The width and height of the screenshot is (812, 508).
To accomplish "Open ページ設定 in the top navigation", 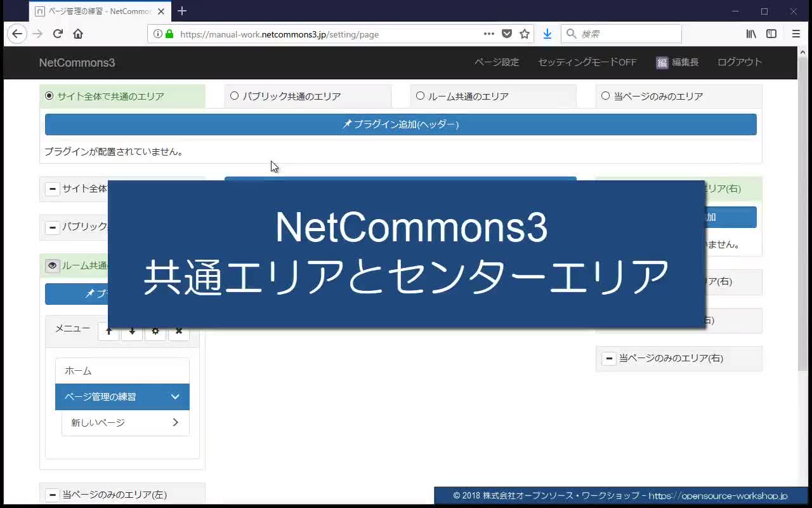I will pyautogui.click(x=497, y=62).
